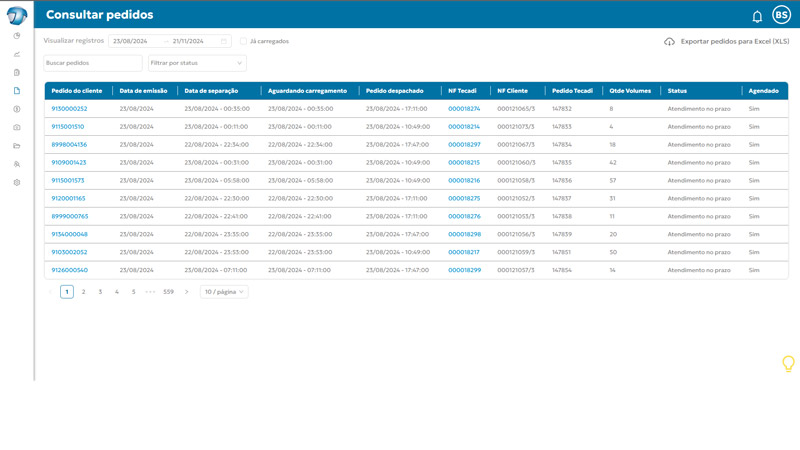Open the dollar coin icon in sidebar
800x450 pixels.
click(17, 109)
